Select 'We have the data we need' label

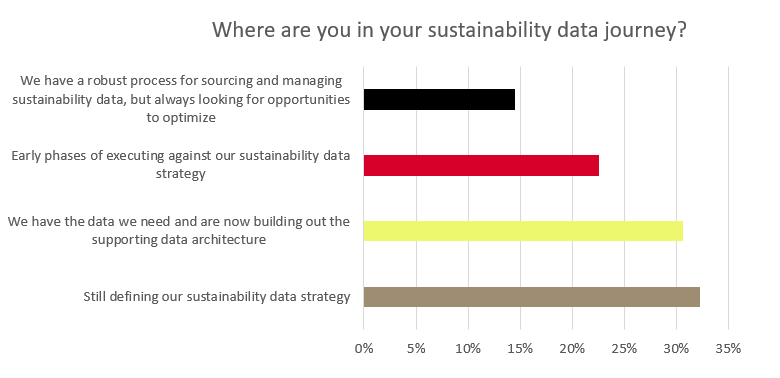tap(179, 230)
